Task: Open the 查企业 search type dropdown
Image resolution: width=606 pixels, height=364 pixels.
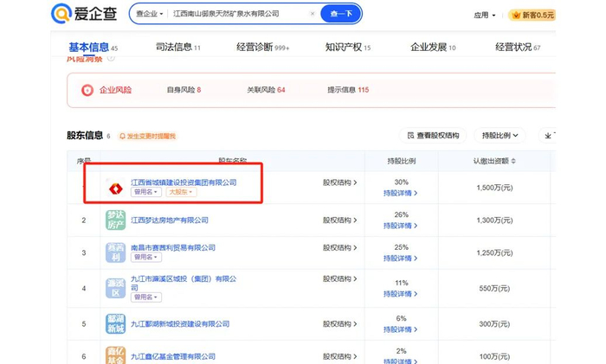Action: tap(150, 14)
